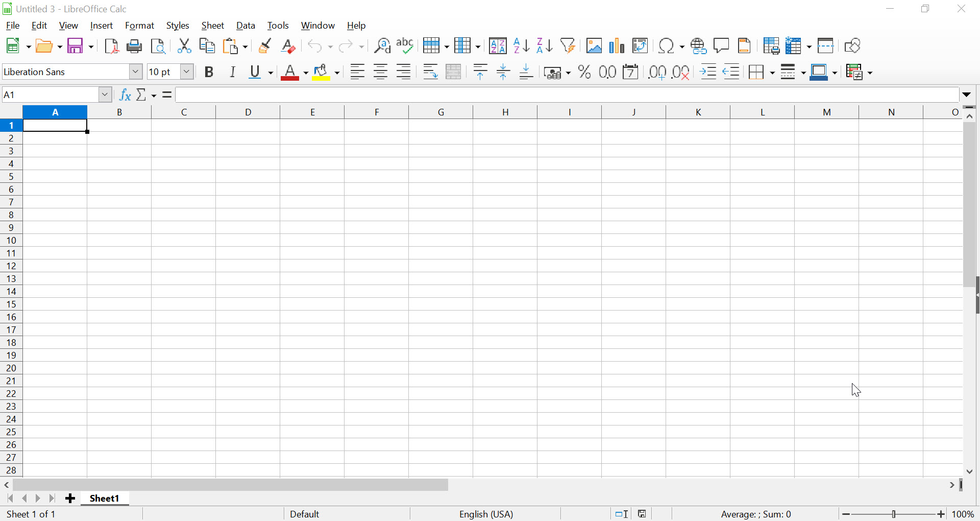Expand the formula bar
Image resolution: width=980 pixels, height=521 pixels.
pyautogui.click(x=967, y=94)
